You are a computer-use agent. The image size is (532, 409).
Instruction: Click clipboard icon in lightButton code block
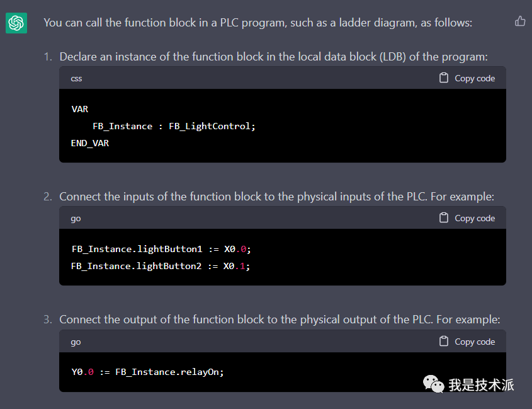444,218
